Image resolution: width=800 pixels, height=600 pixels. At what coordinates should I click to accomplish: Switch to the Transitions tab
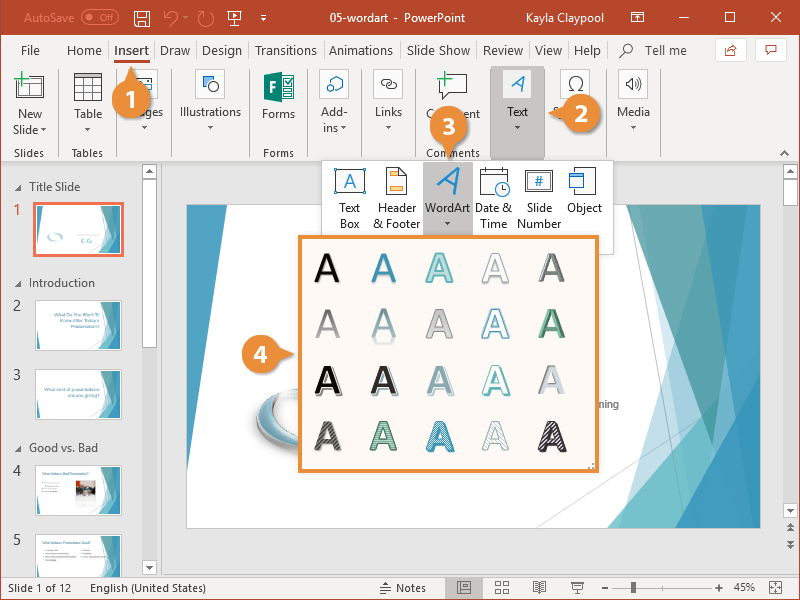(285, 50)
